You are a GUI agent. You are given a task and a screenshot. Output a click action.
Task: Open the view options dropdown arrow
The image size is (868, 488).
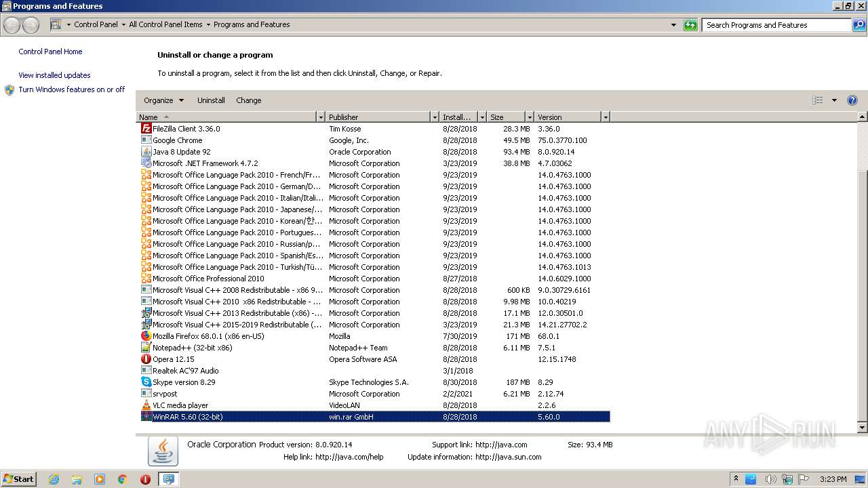point(834,100)
